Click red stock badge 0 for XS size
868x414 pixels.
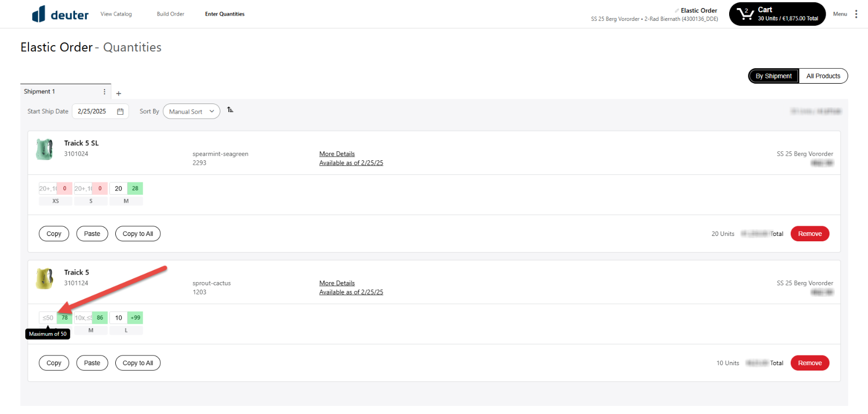(64, 189)
